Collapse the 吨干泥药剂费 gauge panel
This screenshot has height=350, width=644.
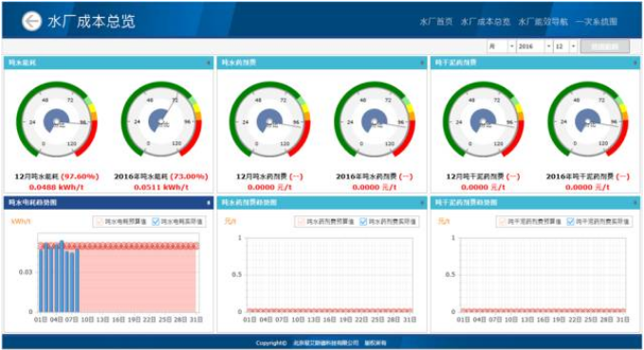coord(635,63)
